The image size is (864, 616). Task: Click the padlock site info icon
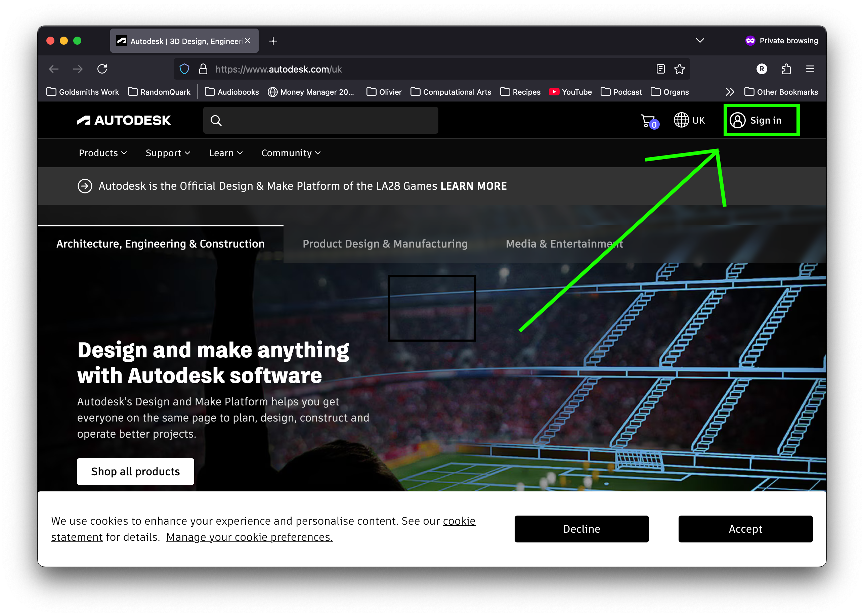pyautogui.click(x=203, y=69)
